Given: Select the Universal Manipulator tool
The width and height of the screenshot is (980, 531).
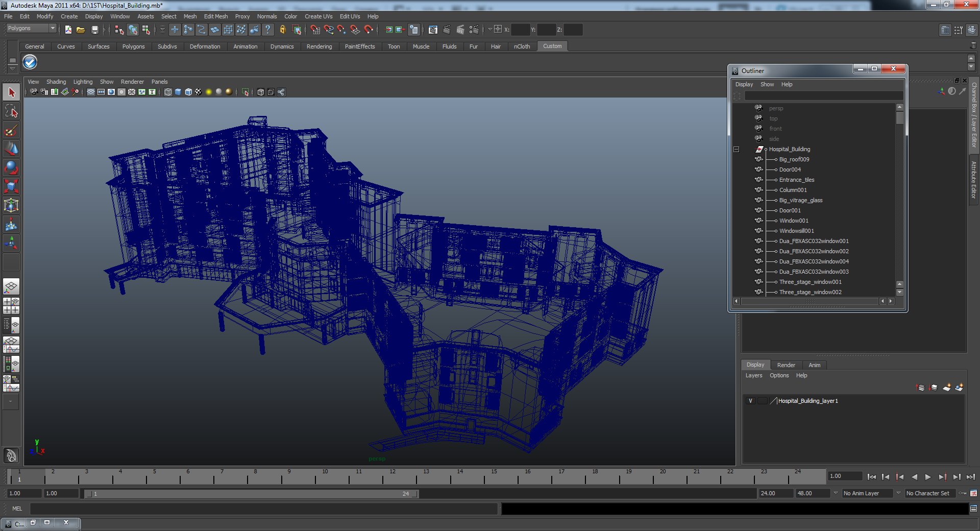Looking at the screenshot, I should (x=11, y=205).
